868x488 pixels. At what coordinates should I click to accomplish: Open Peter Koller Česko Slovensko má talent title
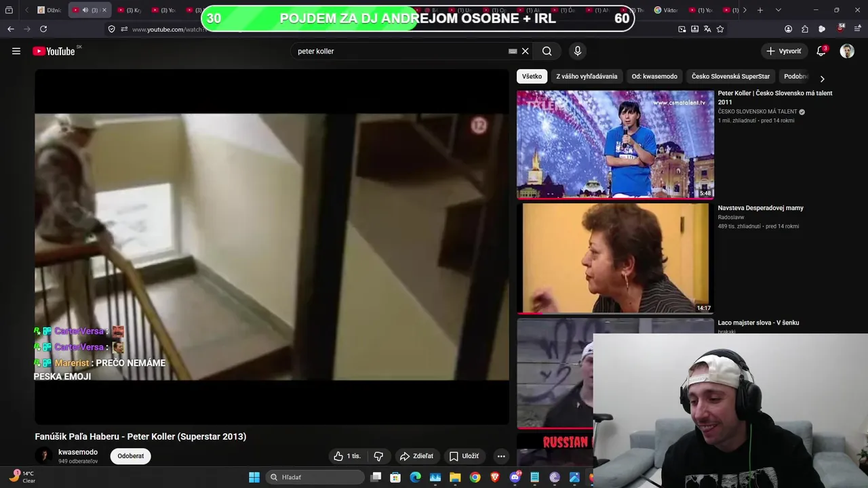tap(775, 98)
